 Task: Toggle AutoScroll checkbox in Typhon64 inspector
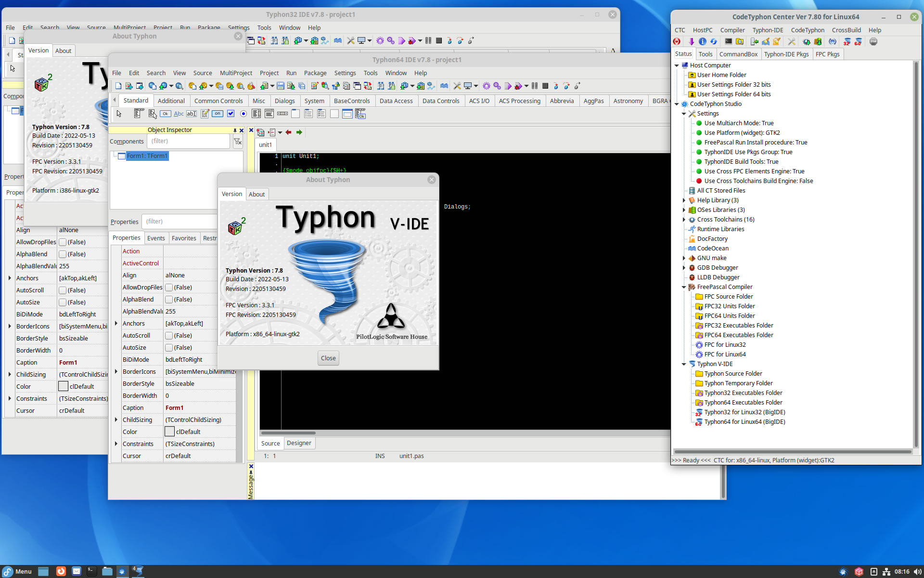click(169, 336)
